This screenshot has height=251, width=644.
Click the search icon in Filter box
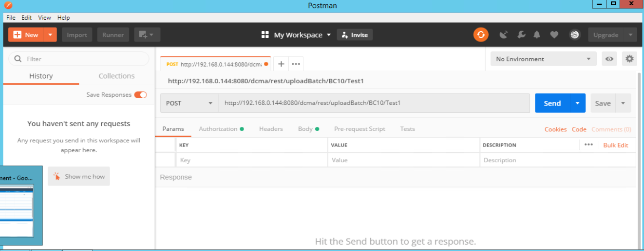point(18,59)
